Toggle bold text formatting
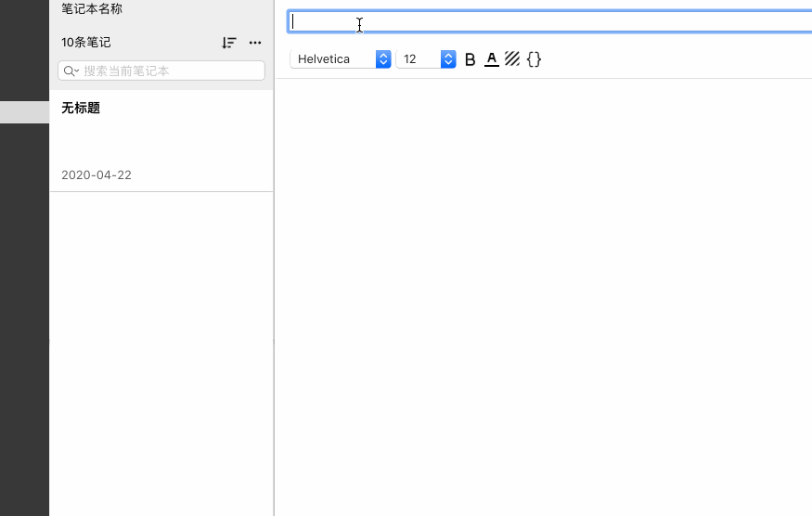 [x=470, y=59]
